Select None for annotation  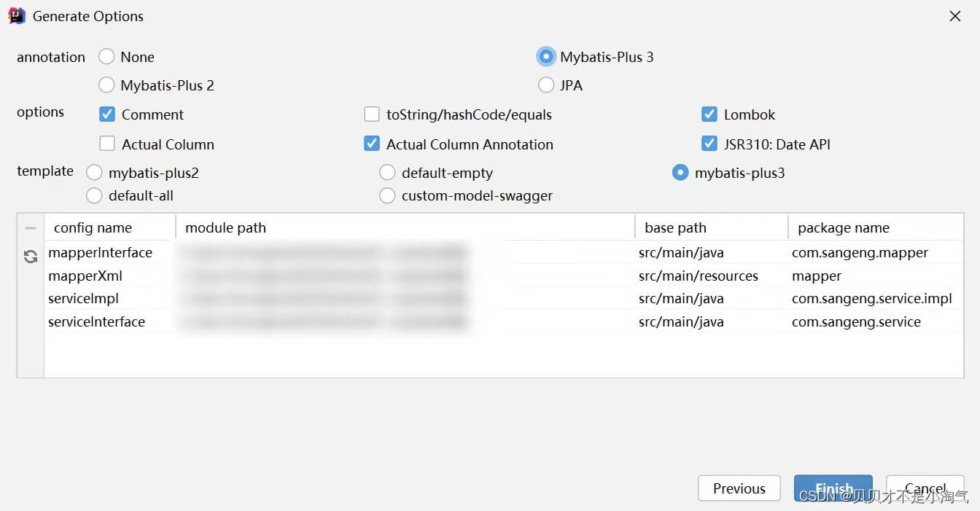coord(106,57)
